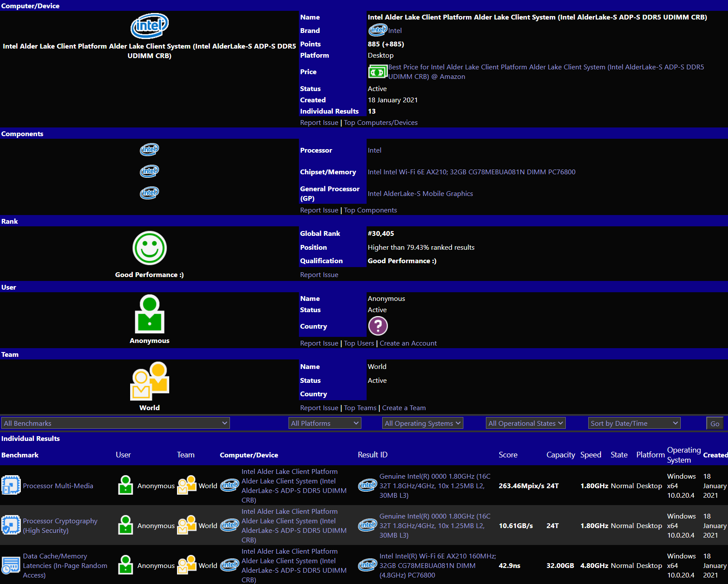Click Intel result logo in Cryptography row
This screenshot has width=728, height=584.
367,525
